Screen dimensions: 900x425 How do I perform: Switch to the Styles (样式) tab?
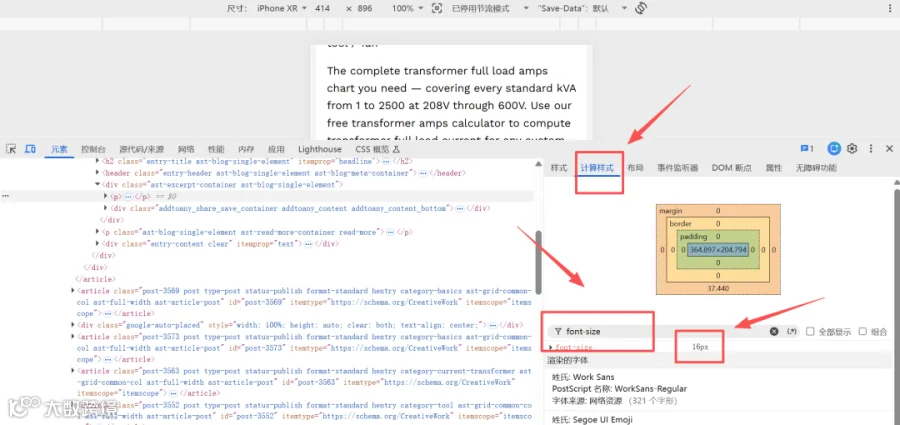pyautogui.click(x=558, y=168)
